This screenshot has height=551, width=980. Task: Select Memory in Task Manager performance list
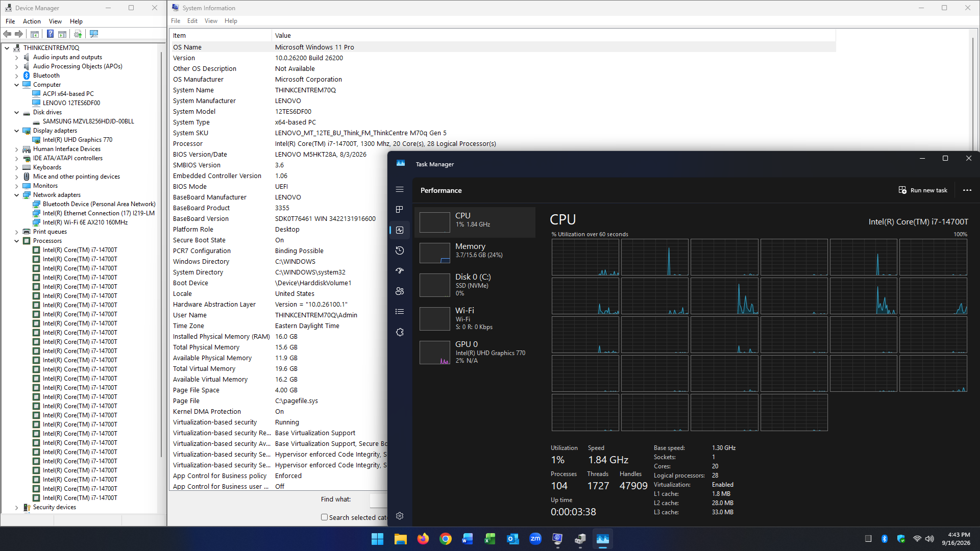pos(475,253)
